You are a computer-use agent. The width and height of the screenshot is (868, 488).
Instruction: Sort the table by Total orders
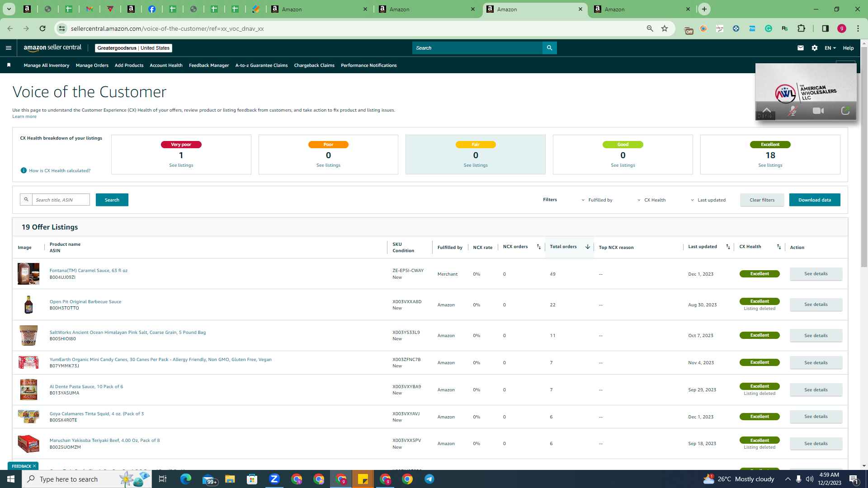pos(587,247)
